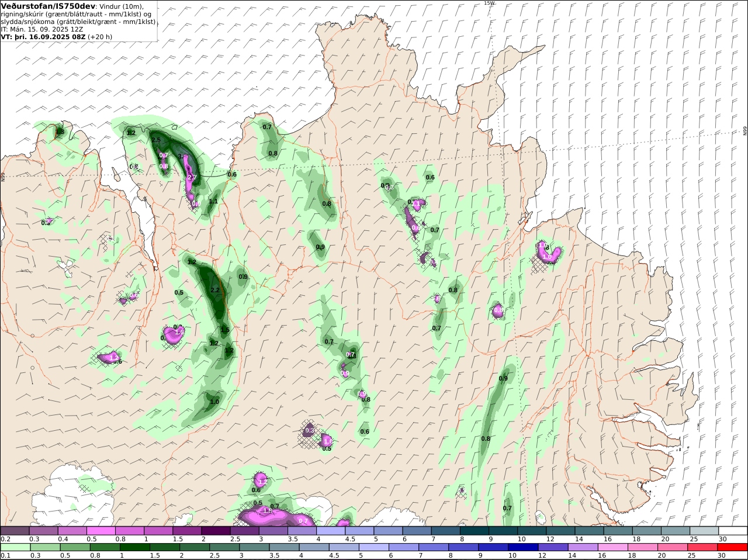748x560 pixels.
Task: Select the bright pink snow swatch between 0.5 and 0.8
Action: coord(101,531)
